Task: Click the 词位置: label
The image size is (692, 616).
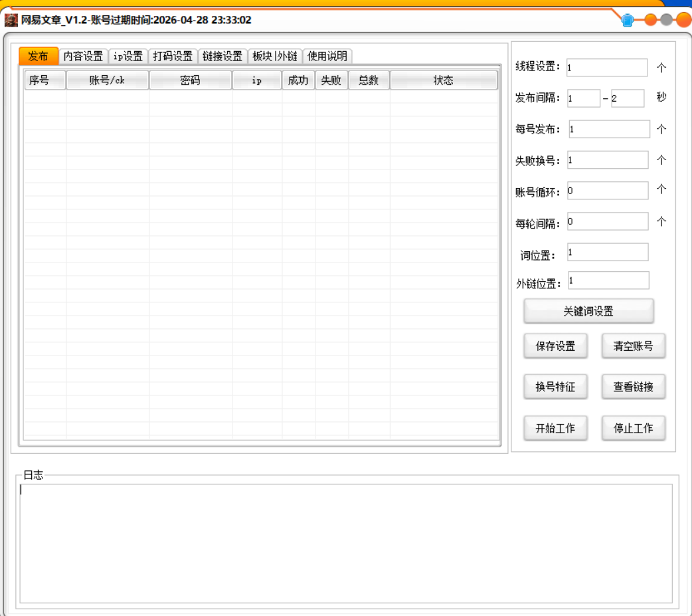Action: pos(537,256)
